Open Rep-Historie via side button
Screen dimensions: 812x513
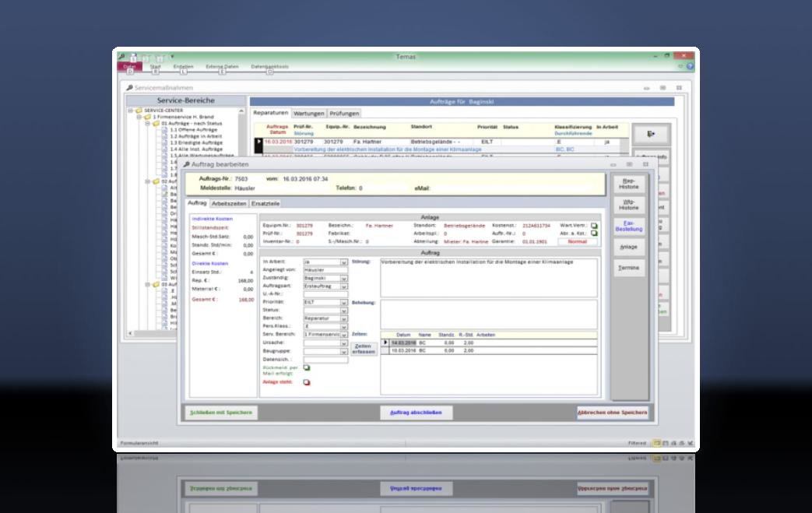629,184
